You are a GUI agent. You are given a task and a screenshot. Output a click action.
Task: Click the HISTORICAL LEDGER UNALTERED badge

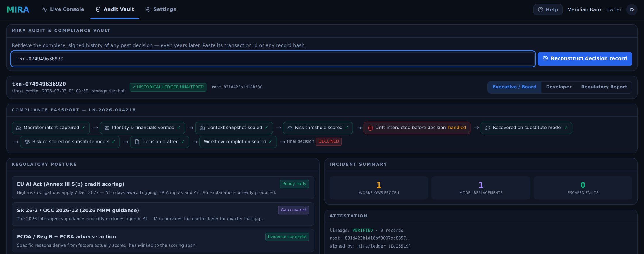click(168, 87)
